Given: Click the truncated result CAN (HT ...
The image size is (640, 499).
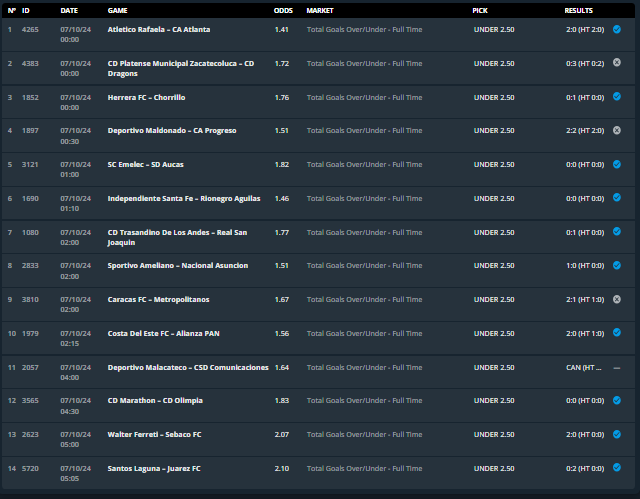Looking at the screenshot, I should pyautogui.click(x=583, y=368).
